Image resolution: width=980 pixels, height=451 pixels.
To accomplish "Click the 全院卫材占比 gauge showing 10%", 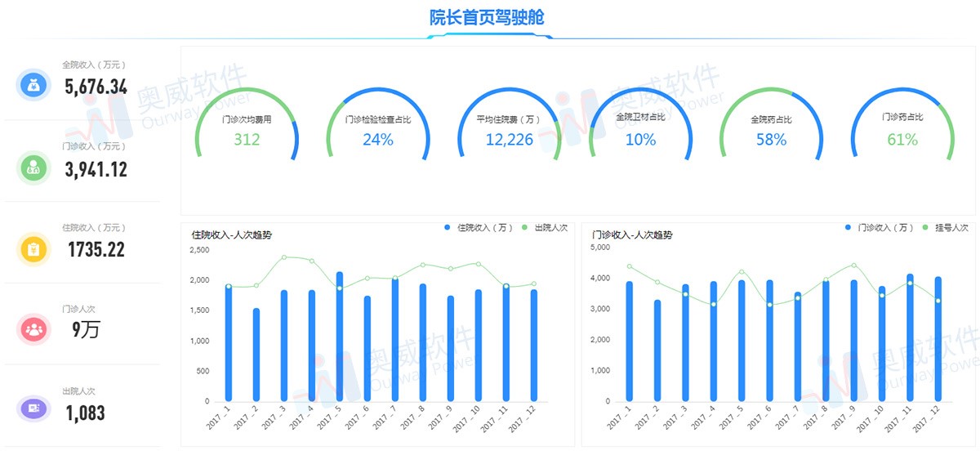I will (640, 123).
